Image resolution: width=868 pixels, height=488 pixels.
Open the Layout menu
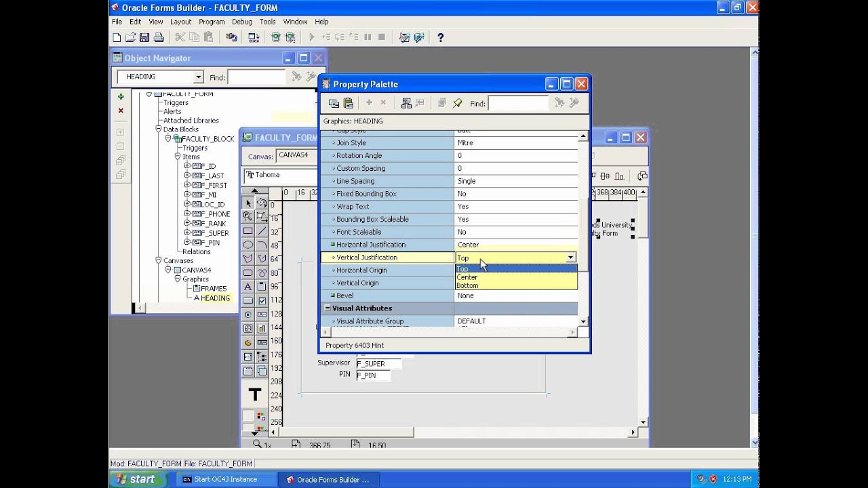[x=180, y=22]
